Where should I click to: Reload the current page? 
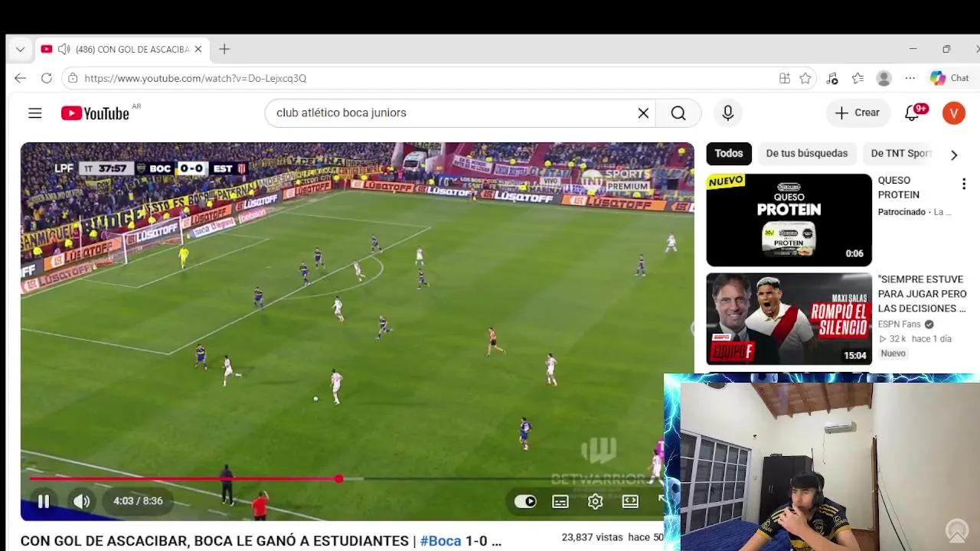pos(47,78)
